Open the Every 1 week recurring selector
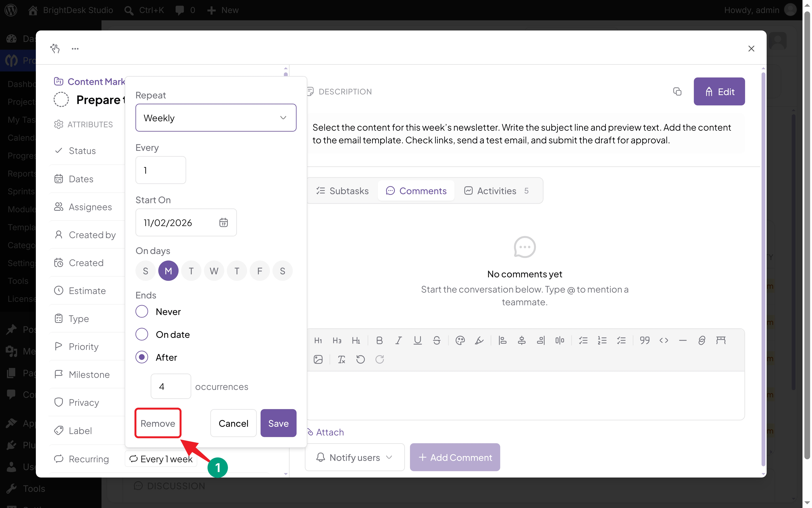This screenshot has height=508, width=812. click(161, 459)
